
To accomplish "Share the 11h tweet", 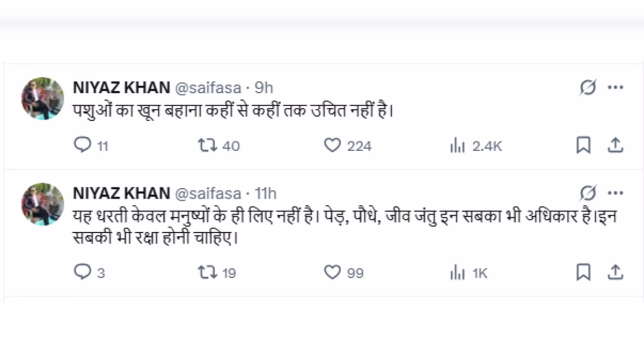I will pyautogui.click(x=616, y=272).
